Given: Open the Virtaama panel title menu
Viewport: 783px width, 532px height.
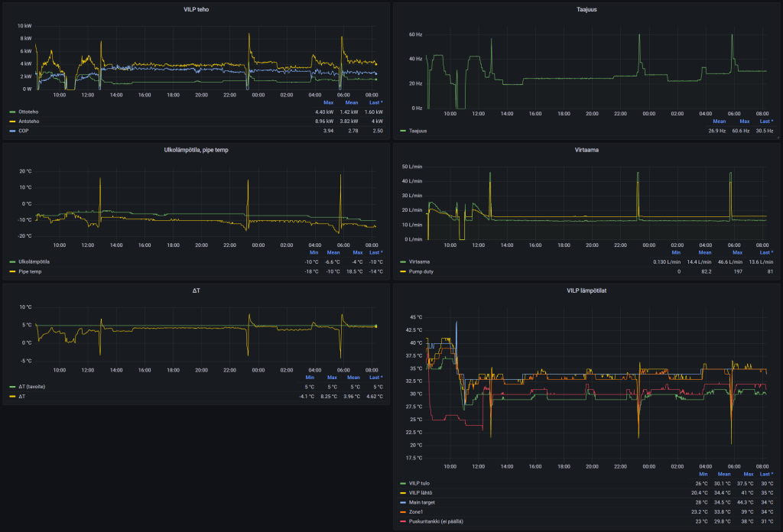Looking at the screenshot, I should pos(587,150).
